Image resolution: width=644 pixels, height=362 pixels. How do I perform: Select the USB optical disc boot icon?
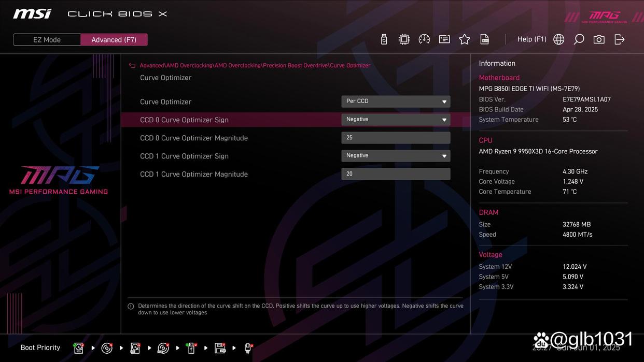(163, 348)
